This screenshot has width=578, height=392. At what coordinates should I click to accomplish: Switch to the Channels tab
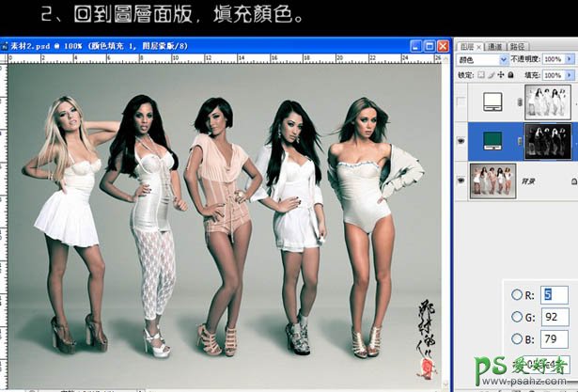(493, 44)
